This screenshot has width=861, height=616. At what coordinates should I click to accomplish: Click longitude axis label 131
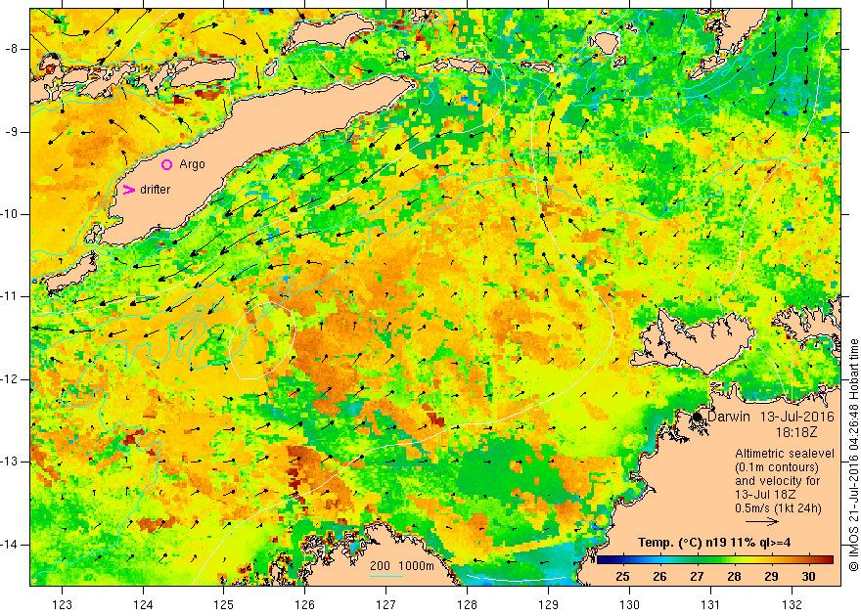tap(710, 604)
